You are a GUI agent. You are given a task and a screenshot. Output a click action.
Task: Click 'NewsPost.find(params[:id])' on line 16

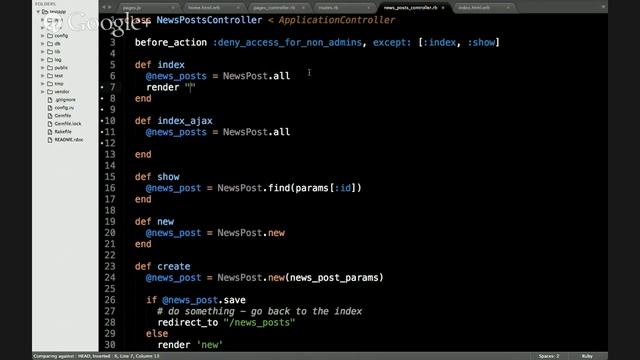[289, 188]
